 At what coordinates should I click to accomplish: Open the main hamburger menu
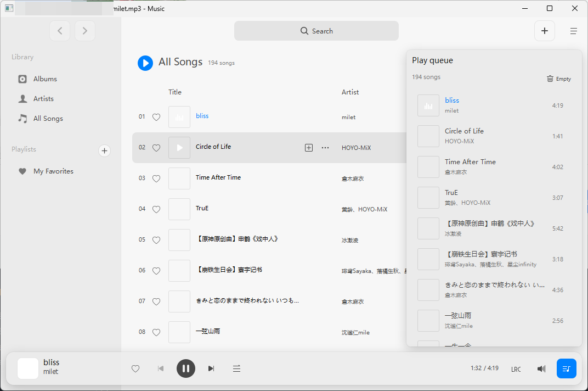(573, 31)
